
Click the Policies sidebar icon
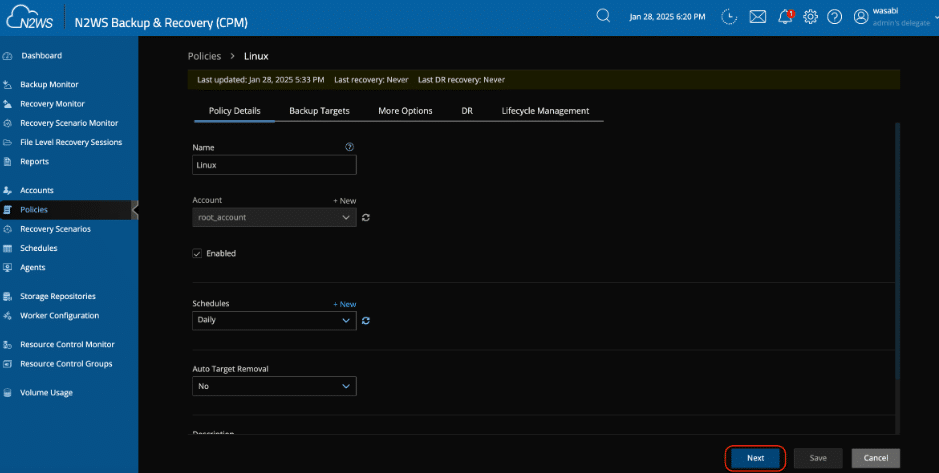click(x=8, y=210)
